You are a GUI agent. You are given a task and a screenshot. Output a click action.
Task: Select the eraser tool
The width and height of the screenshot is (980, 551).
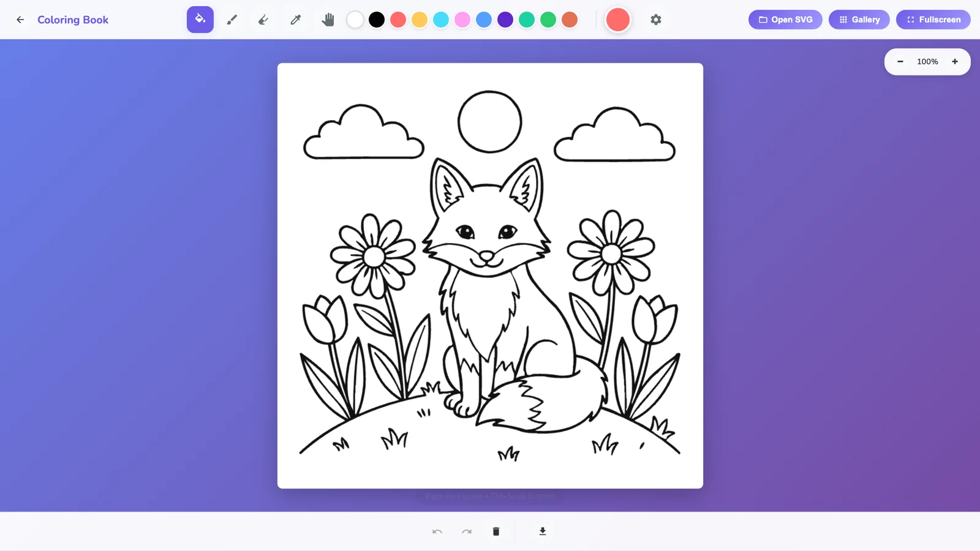click(x=264, y=20)
